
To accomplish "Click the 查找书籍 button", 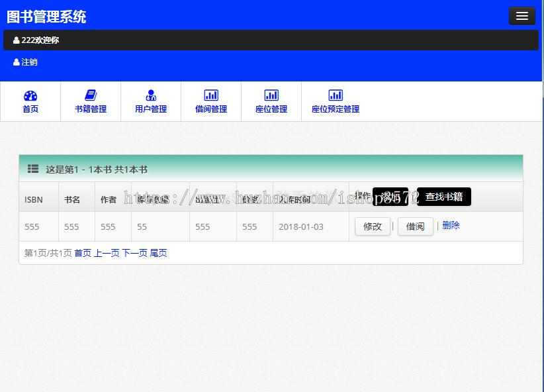I will (x=444, y=197).
